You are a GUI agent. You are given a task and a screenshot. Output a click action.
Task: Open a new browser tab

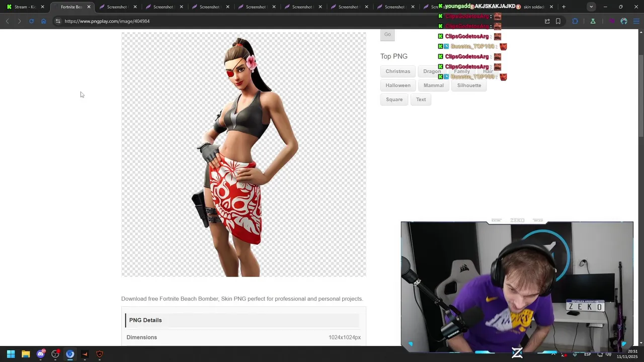(x=563, y=7)
